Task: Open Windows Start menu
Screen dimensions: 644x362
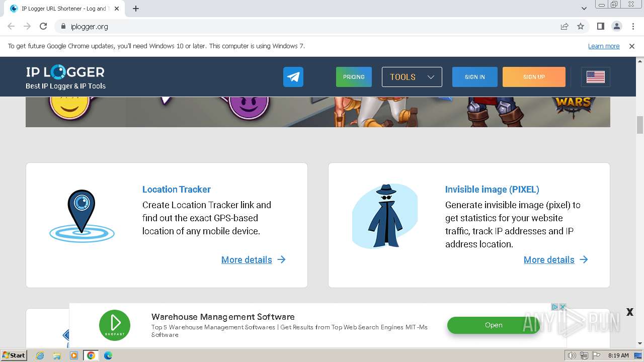Action: click(x=14, y=355)
